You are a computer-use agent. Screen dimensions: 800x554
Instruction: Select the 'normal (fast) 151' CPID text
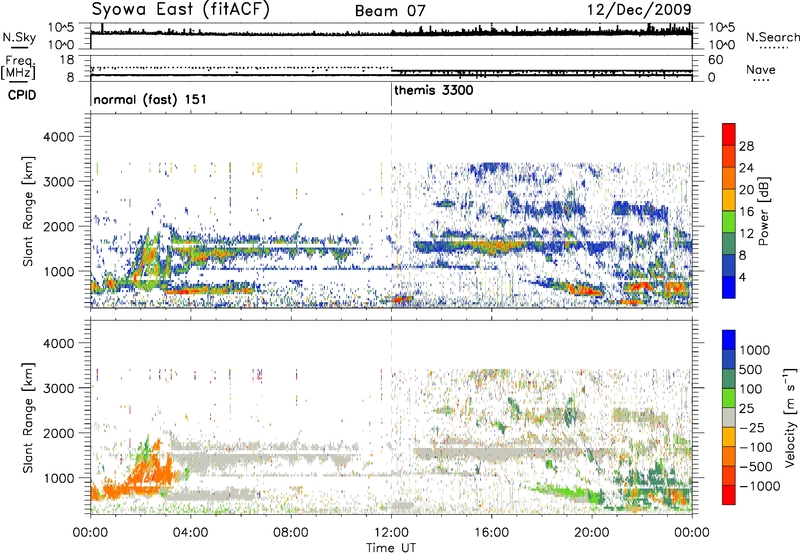pos(150,99)
